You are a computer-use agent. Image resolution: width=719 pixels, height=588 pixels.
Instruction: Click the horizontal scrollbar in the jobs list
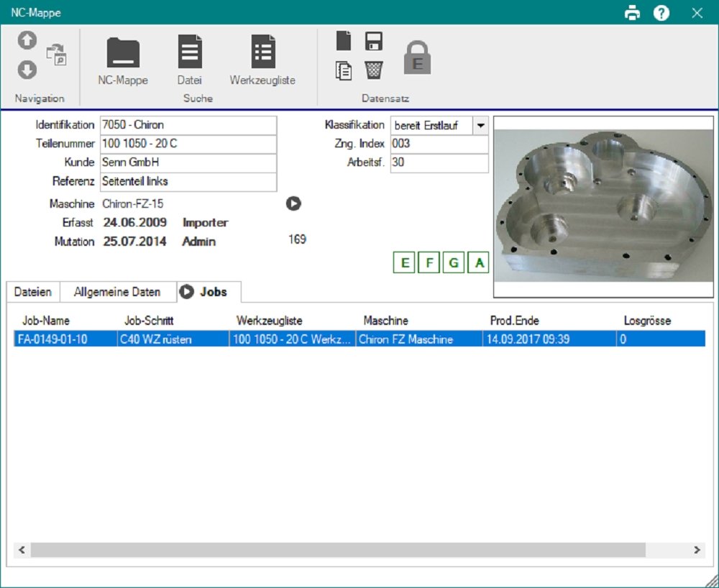click(x=338, y=550)
